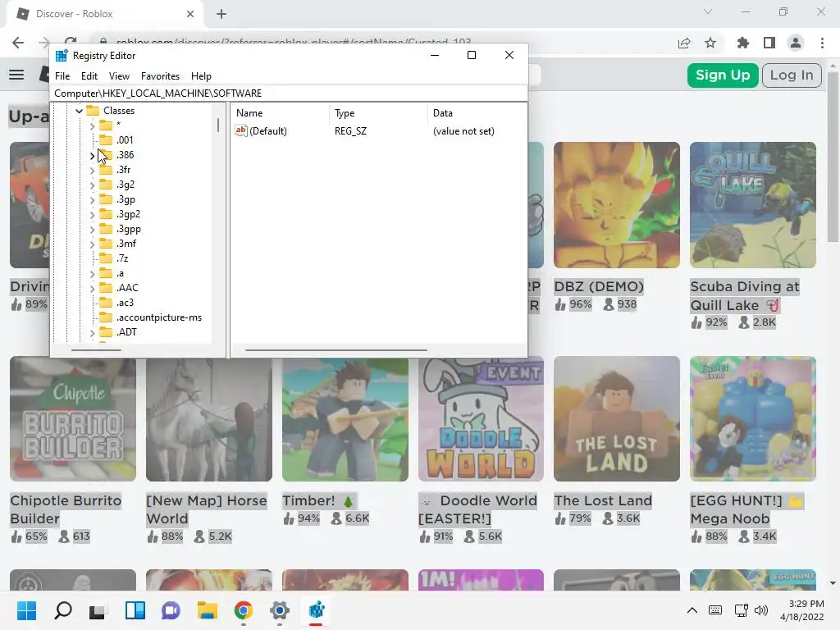
Task: Open the [New Map] Horse World link
Action: (206, 509)
